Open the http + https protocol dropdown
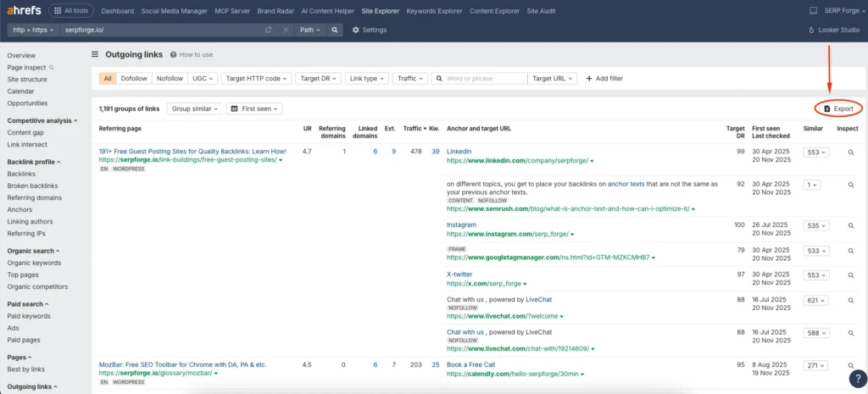 [33, 30]
